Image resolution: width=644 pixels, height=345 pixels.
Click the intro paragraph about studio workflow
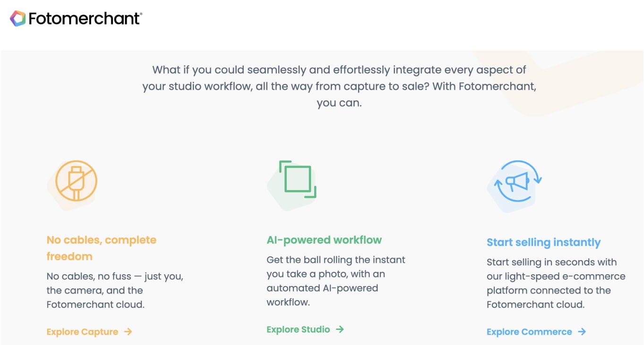pyautogui.click(x=339, y=86)
